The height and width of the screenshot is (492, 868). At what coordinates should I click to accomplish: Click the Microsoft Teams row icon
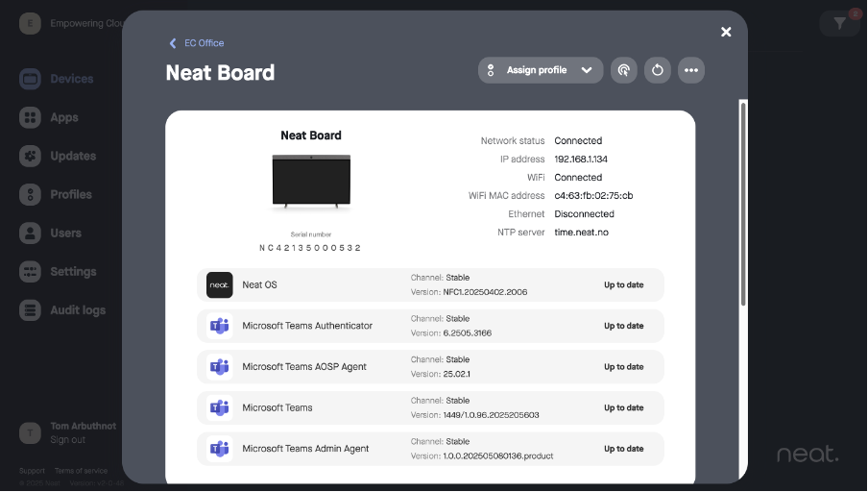point(220,408)
